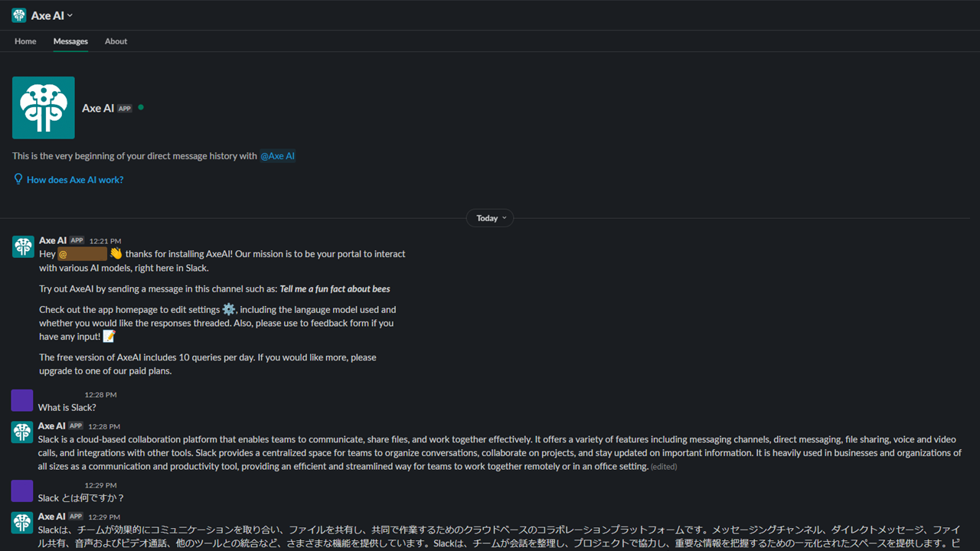Image resolution: width=980 pixels, height=551 pixels.
Task: Click the Axe AI avatar beside the Japanese reply
Action: [21, 522]
